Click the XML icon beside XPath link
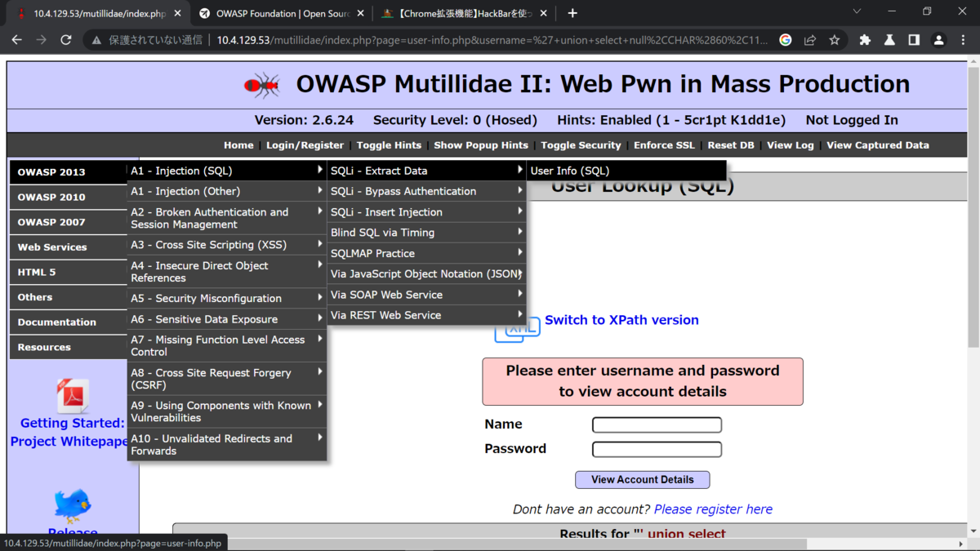980x551 pixels. [x=517, y=329]
